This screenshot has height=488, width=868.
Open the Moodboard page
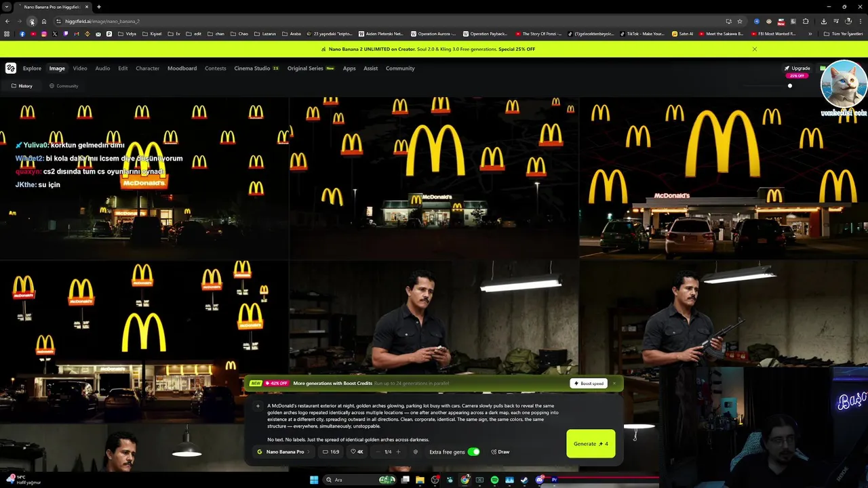pos(182,68)
